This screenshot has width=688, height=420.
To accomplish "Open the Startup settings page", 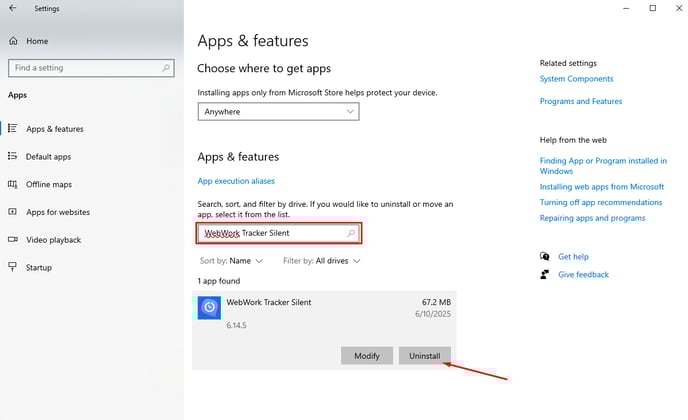I will [x=39, y=267].
